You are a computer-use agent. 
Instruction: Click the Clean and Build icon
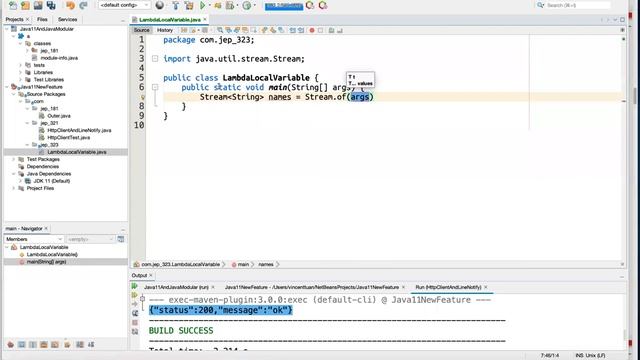189,5
